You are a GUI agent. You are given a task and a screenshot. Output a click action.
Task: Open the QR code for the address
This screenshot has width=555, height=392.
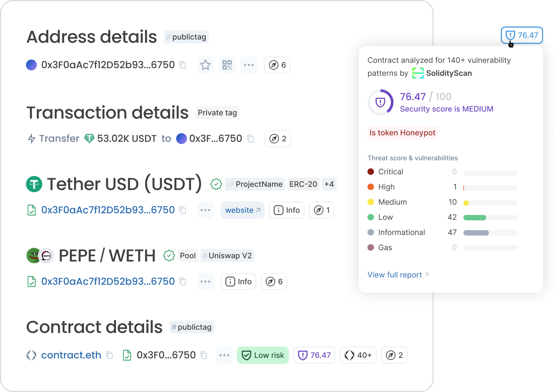coord(227,65)
